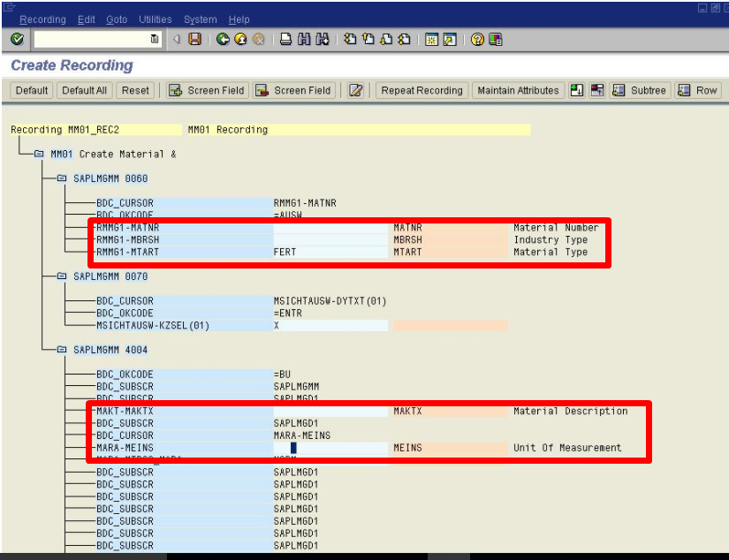Screen dimensions: 729x560
Task: Click the Default All button
Action: tap(84, 89)
